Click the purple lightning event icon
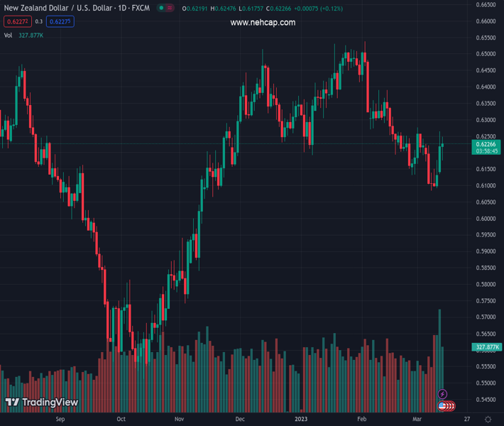 (443, 394)
